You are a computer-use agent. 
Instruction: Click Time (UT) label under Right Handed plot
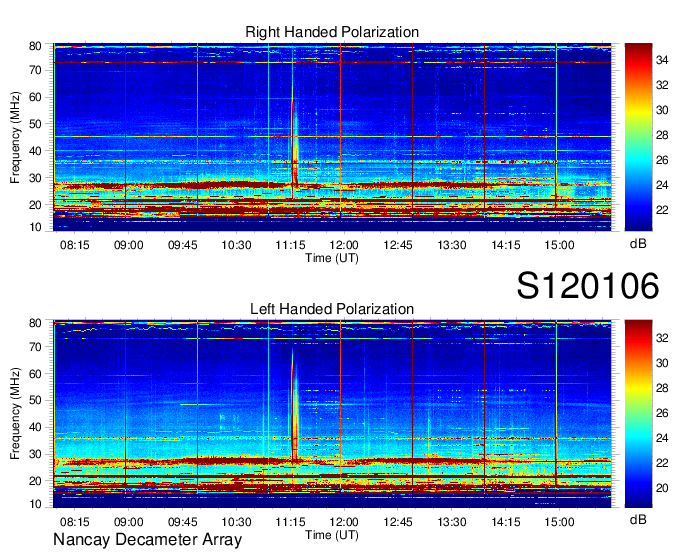(332, 258)
